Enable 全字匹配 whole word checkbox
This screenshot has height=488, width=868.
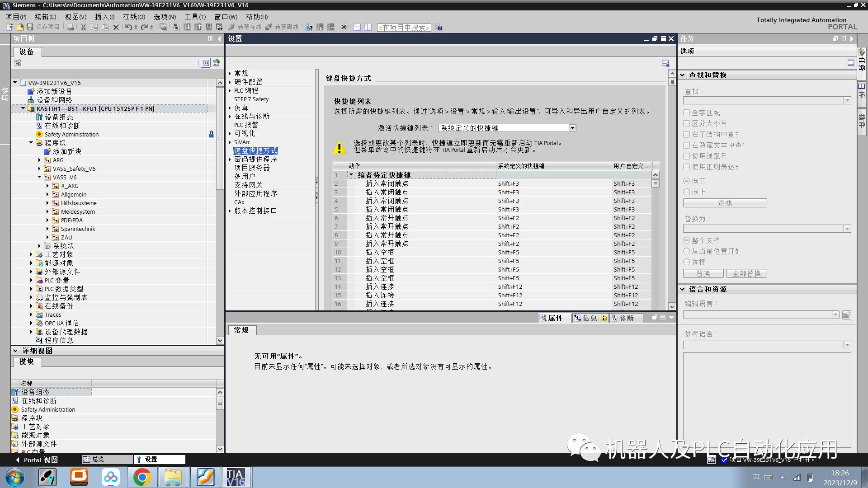tap(686, 113)
